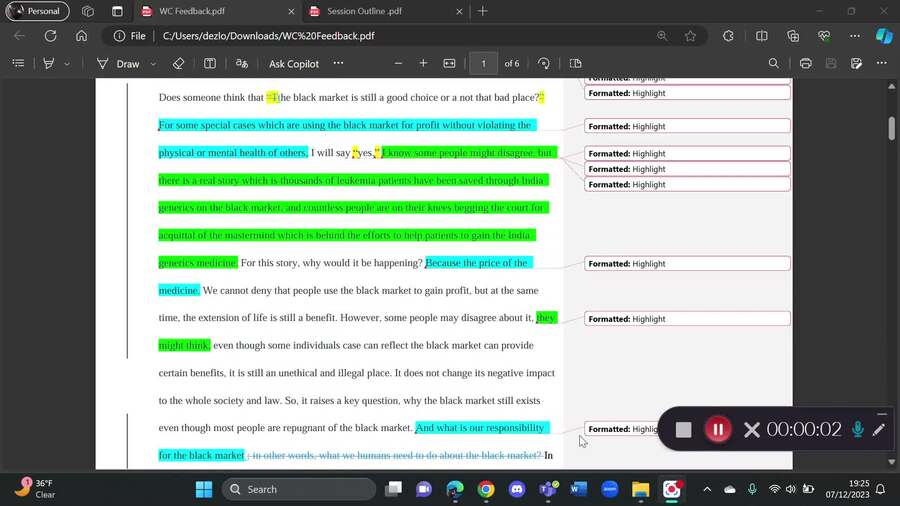Image resolution: width=900 pixels, height=506 pixels.
Task: Click the Rotate page icon
Action: [544, 63]
